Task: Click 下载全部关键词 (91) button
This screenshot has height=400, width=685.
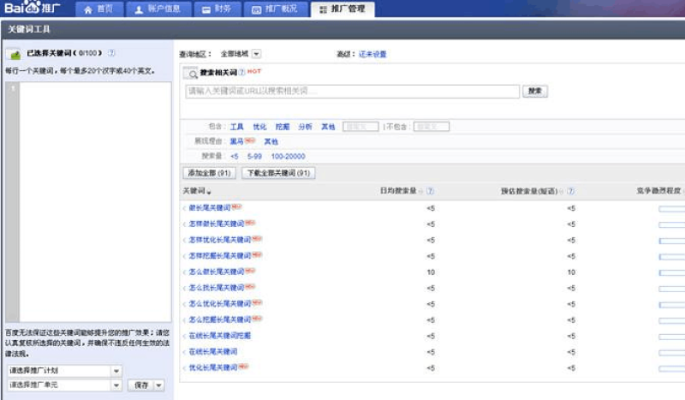Action: 278,173
